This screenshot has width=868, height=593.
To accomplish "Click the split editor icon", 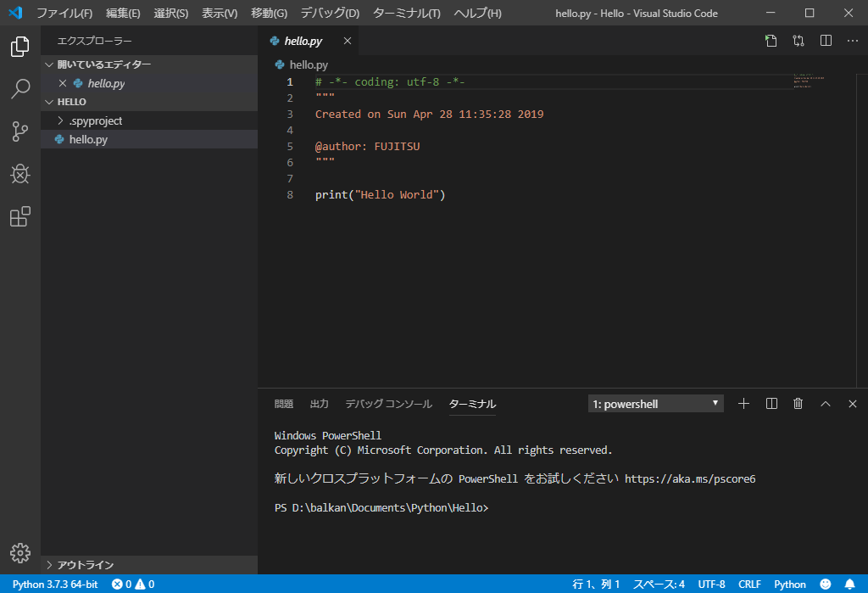I will pyautogui.click(x=825, y=40).
